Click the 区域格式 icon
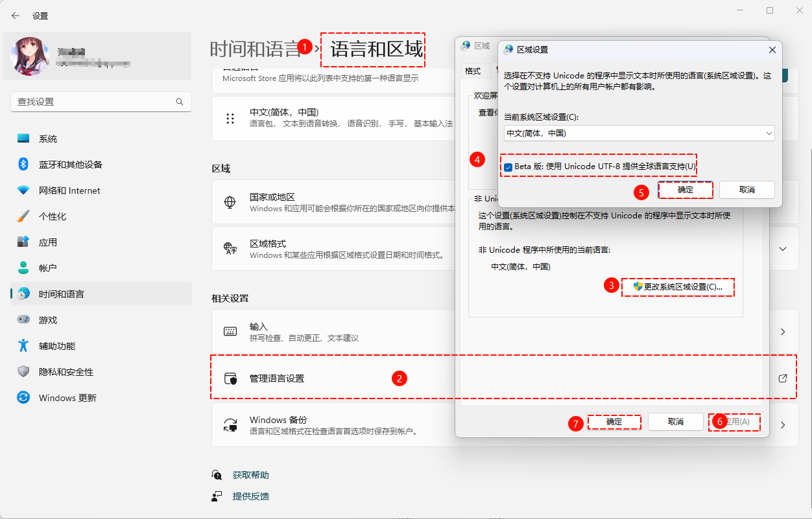Screen dimensions: 812x519 point(230,248)
